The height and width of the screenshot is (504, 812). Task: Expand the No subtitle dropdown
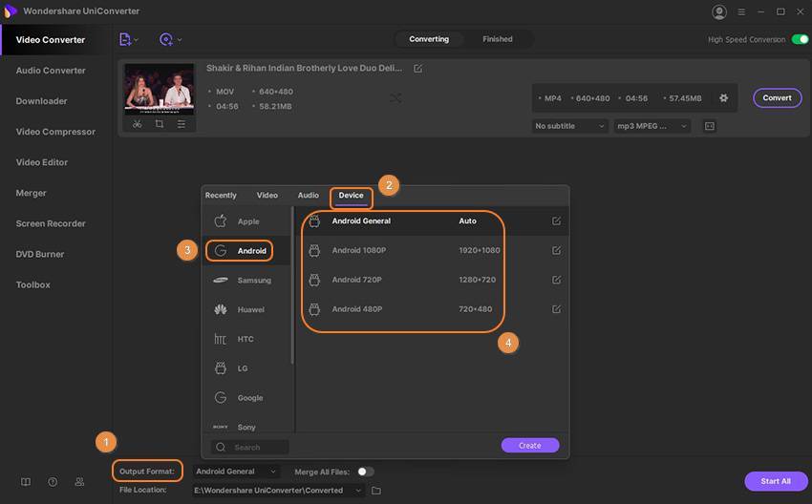(569, 126)
